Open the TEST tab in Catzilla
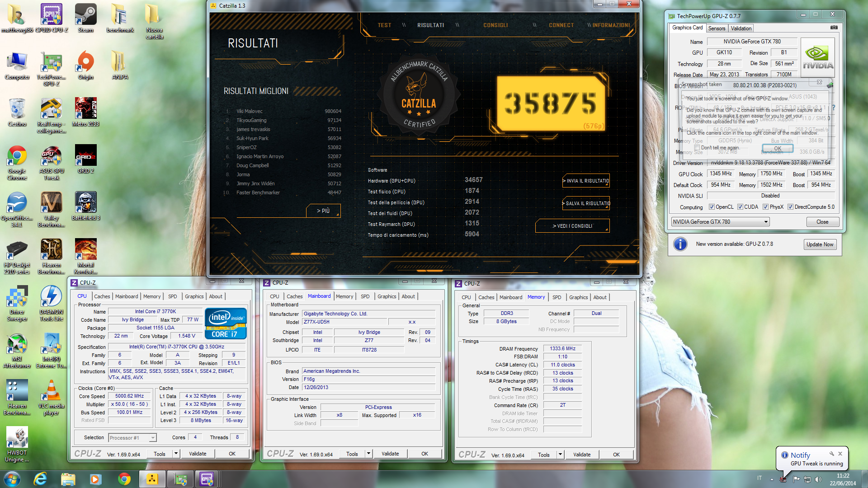This screenshot has height=488, width=868. pos(384,25)
